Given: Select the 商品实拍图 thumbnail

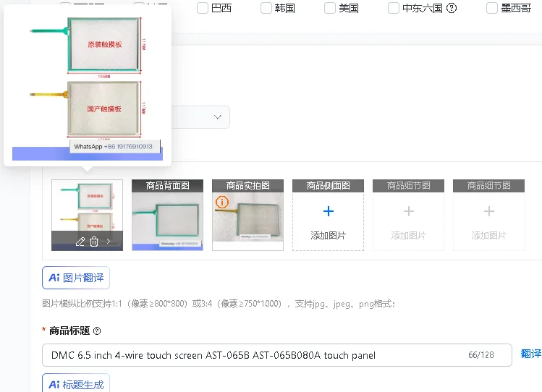Looking at the screenshot, I should point(247,215).
